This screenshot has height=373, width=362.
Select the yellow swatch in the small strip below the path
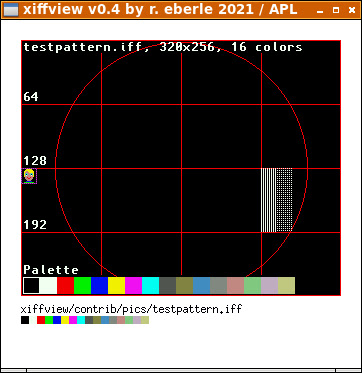[65, 320]
